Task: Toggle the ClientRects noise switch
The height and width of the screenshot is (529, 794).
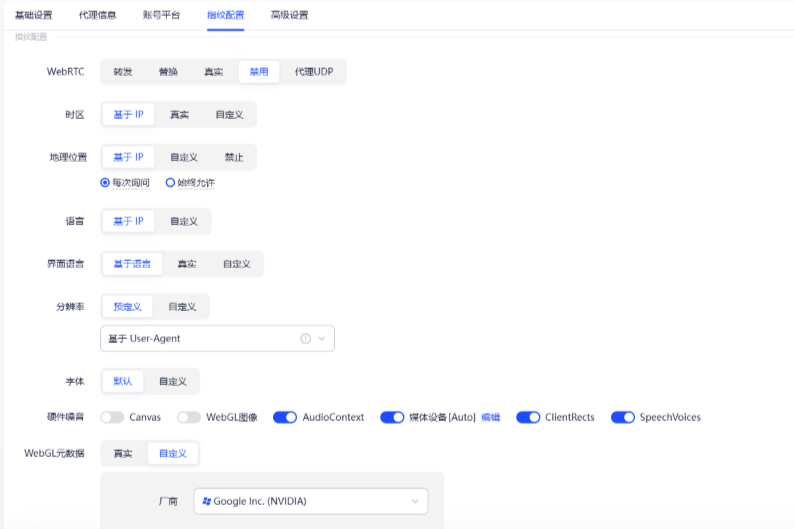Action: tap(528, 417)
